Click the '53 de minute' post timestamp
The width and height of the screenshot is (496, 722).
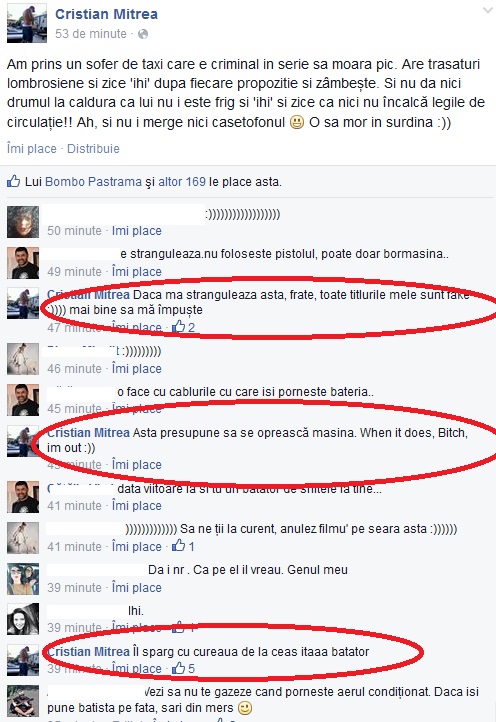[x=91, y=34]
